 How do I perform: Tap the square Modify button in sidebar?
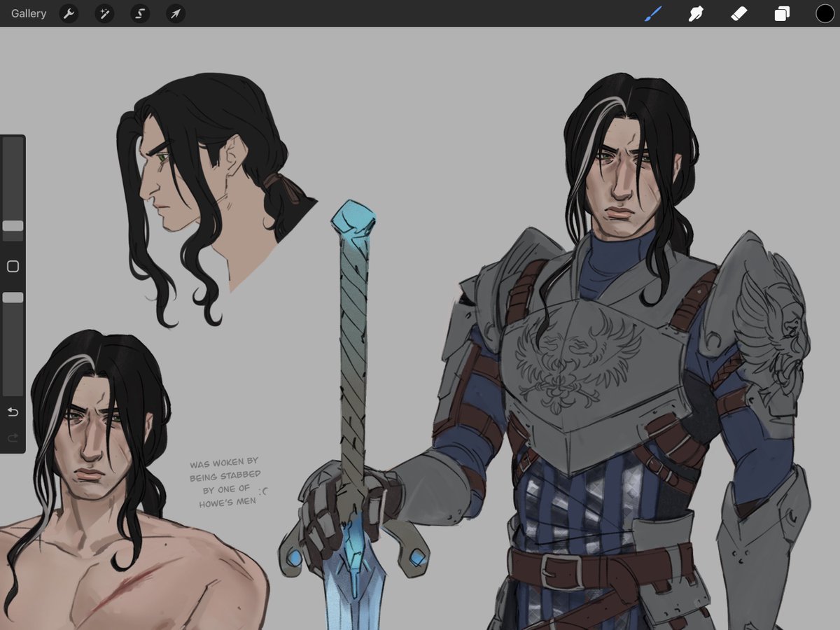pos(13,267)
